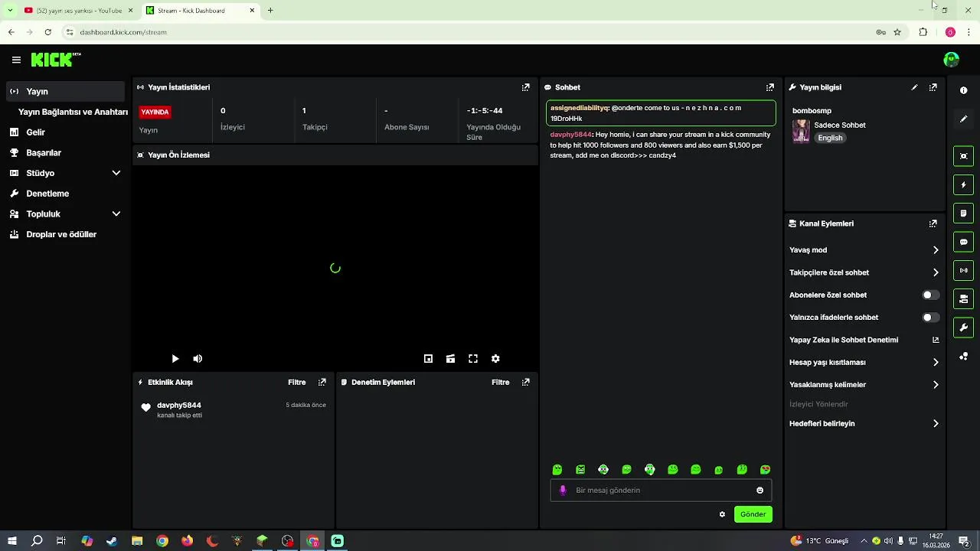Click username assignedliabilityq in chat

[x=579, y=108]
